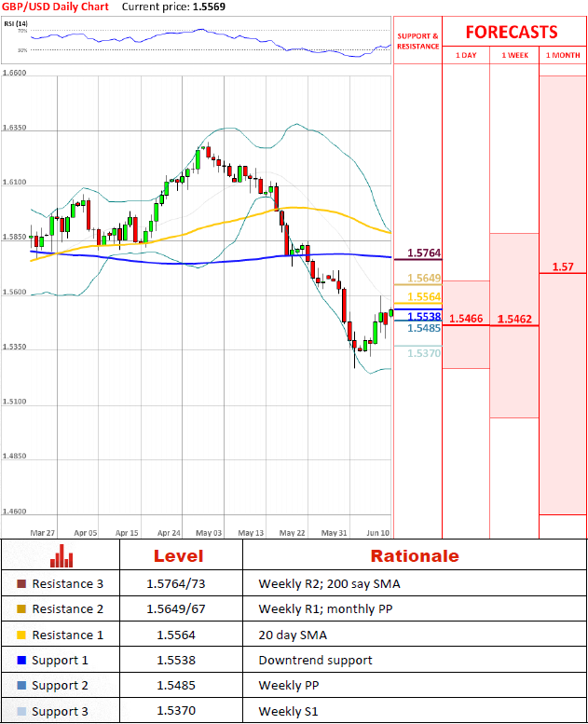The height and width of the screenshot is (724, 588).
Task: Select the '1 MONTH' forecast column header
Action: (x=563, y=55)
